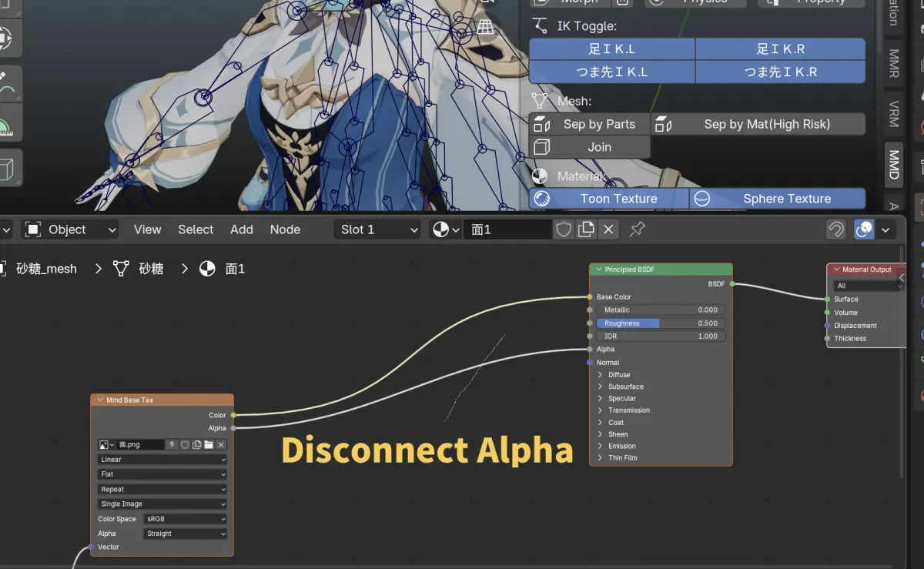
Task: Toggle the つま先ＩＫ.R IK button
Action: click(780, 72)
